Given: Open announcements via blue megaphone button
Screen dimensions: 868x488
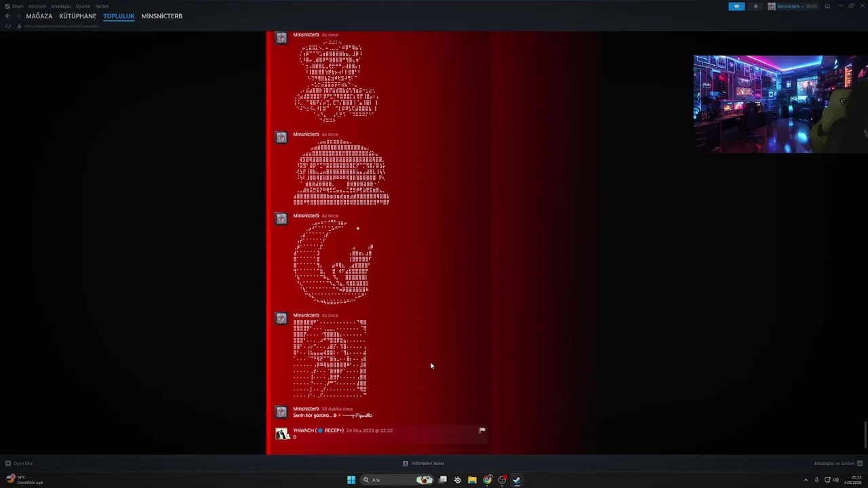Looking at the screenshot, I should [x=736, y=6].
